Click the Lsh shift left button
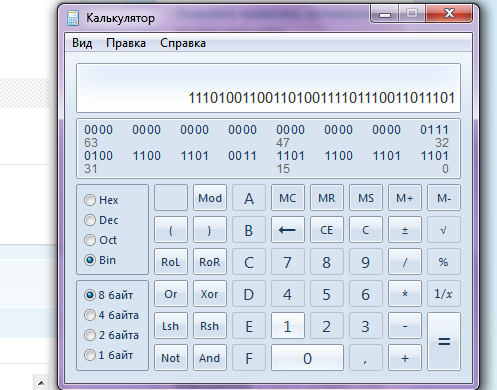 click(171, 326)
